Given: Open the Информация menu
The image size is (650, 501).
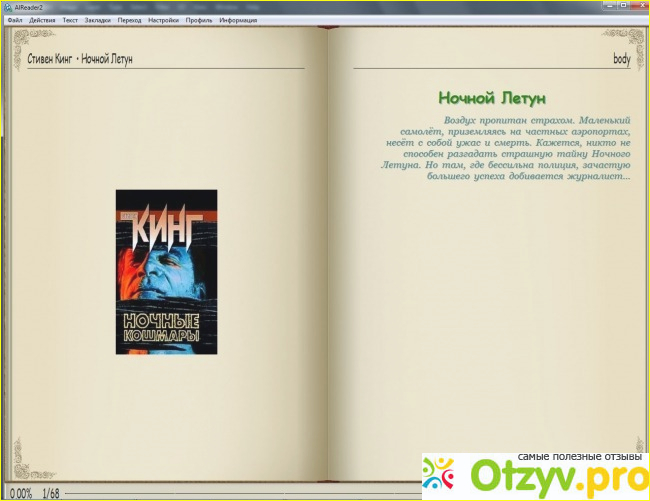Looking at the screenshot, I should click(x=237, y=20).
